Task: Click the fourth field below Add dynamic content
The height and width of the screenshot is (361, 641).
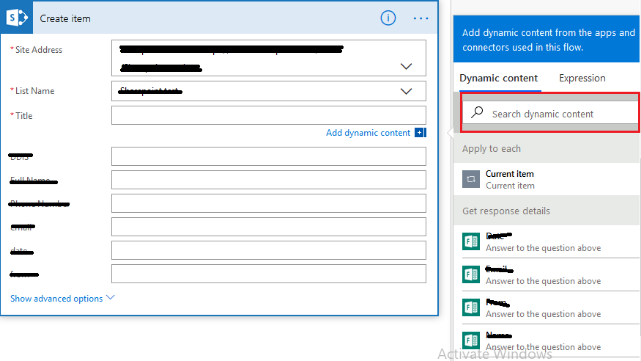Action: click(x=269, y=226)
